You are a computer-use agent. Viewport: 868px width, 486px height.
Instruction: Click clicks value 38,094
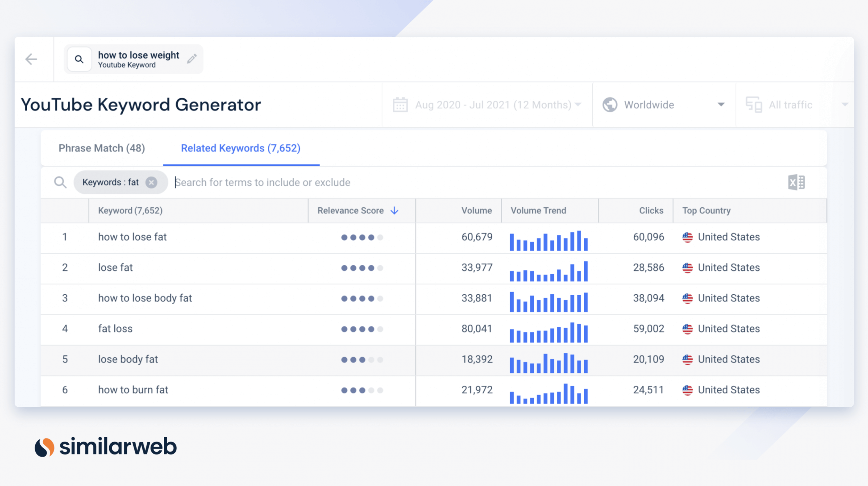(x=649, y=298)
